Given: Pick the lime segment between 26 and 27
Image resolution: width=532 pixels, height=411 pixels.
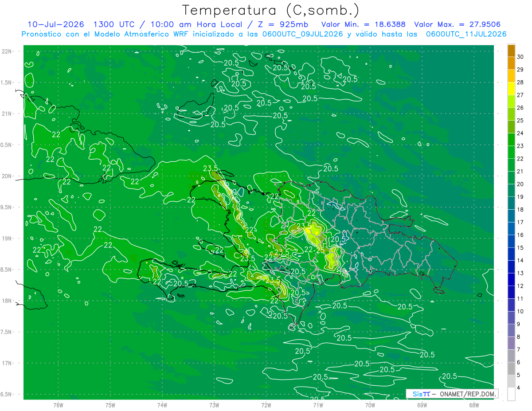Looking at the screenshot, I should [x=511, y=102].
